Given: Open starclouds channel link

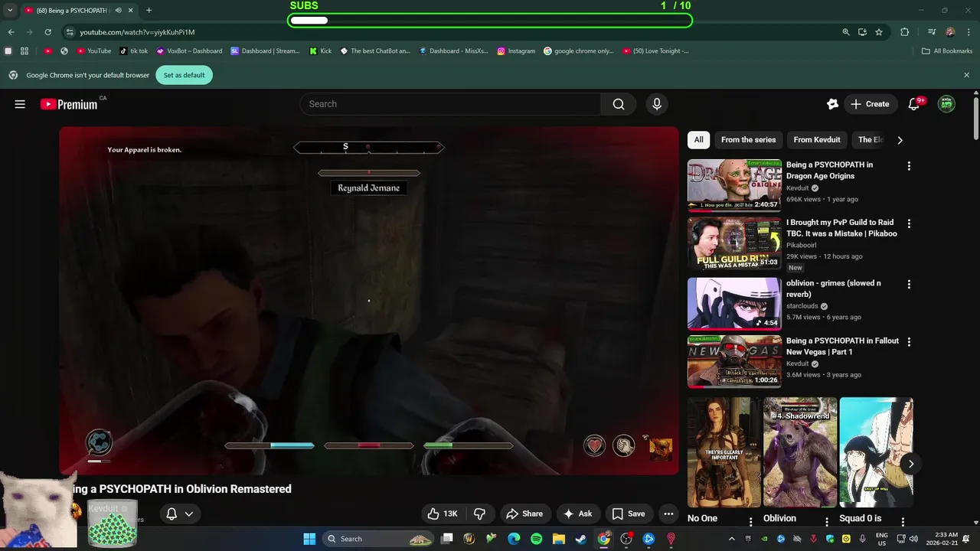Looking at the screenshot, I should 802,306.
